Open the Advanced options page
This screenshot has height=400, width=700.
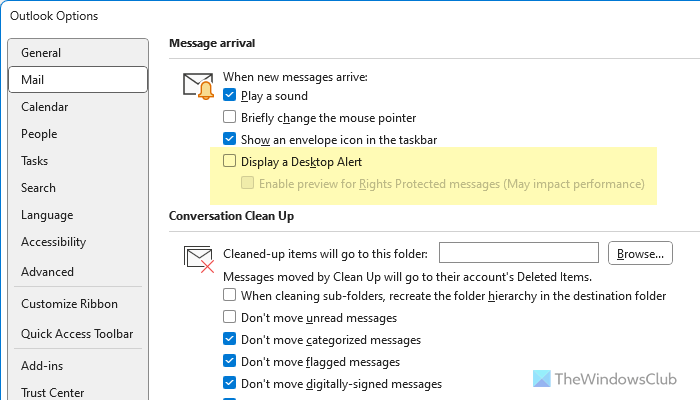pos(47,272)
